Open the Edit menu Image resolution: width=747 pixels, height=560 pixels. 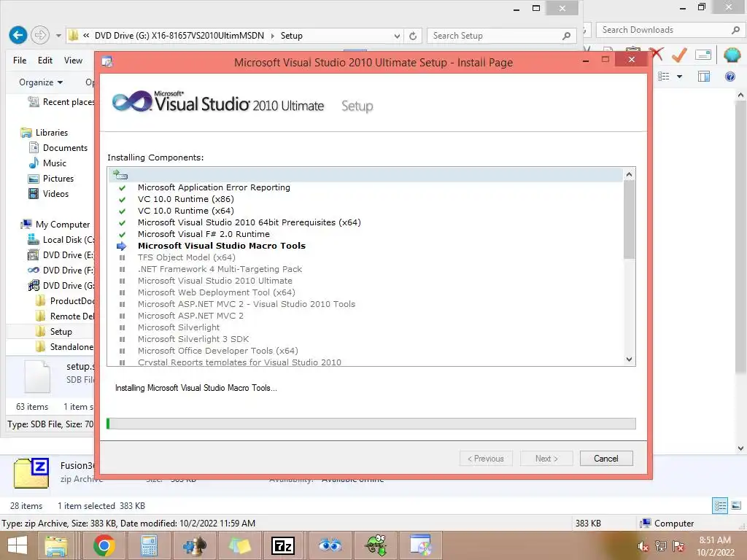45,61
